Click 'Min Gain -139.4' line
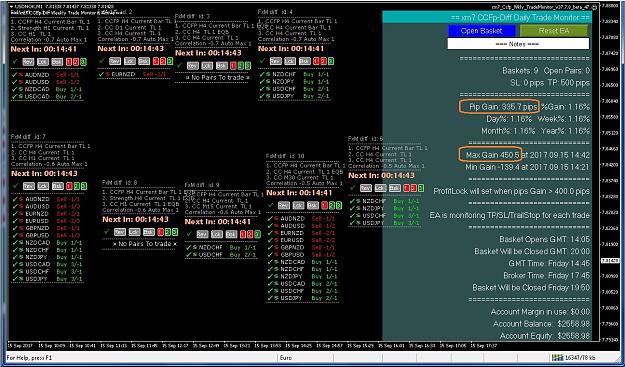Screen dimensions: 625x367 [x=528, y=167]
